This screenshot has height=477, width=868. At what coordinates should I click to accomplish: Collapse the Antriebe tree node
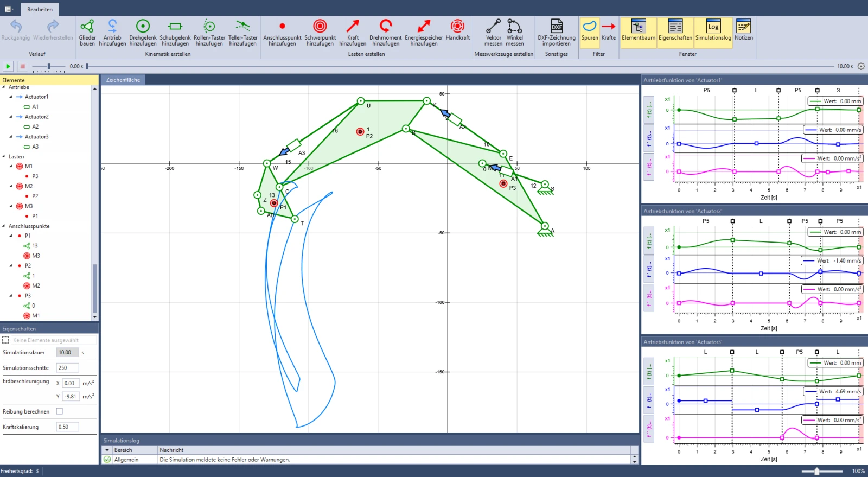click(x=4, y=87)
